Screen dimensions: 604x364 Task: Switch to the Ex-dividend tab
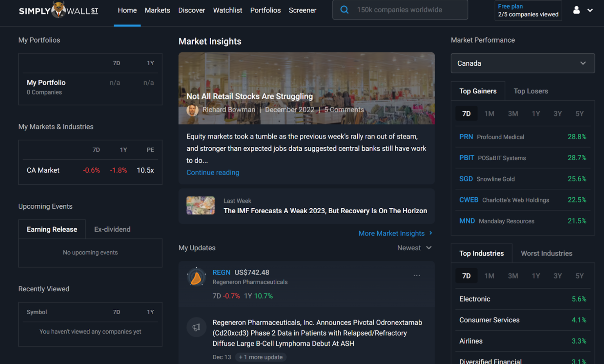[112, 229]
